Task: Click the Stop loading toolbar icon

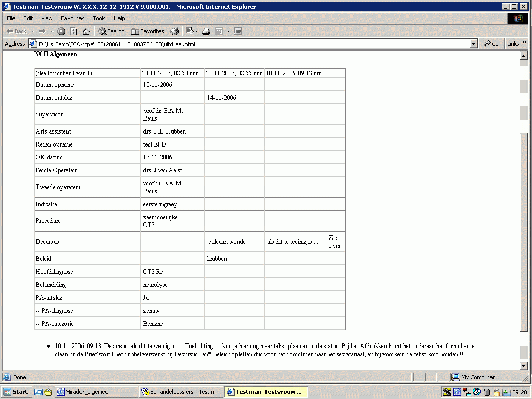Action: tap(61, 31)
